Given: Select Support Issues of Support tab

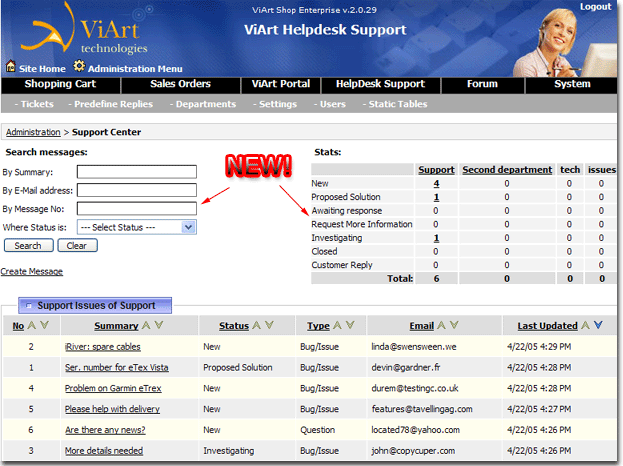Looking at the screenshot, I should click(x=95, y=306).
